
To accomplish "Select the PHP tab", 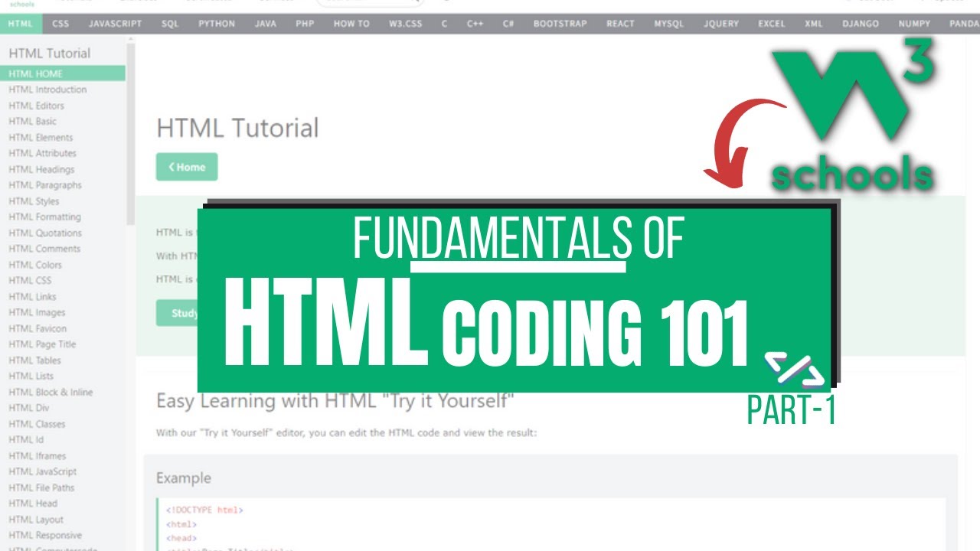I will pos(305,24).
